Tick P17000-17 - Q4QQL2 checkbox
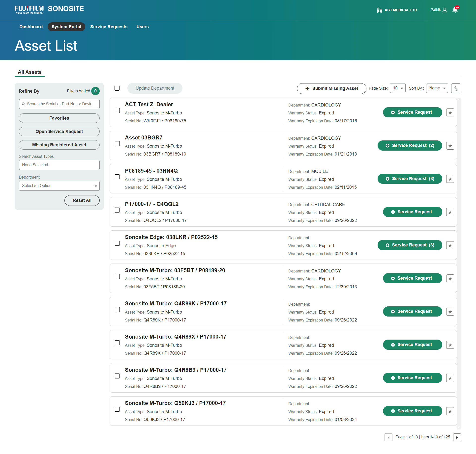This screenshot has width=476, height=454. click(117, 210)
